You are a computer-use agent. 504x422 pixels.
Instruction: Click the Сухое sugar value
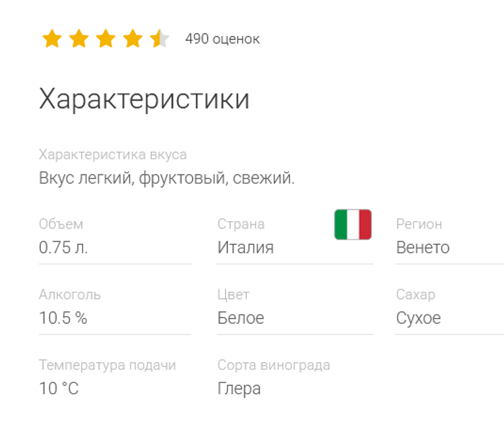[418, 318]
